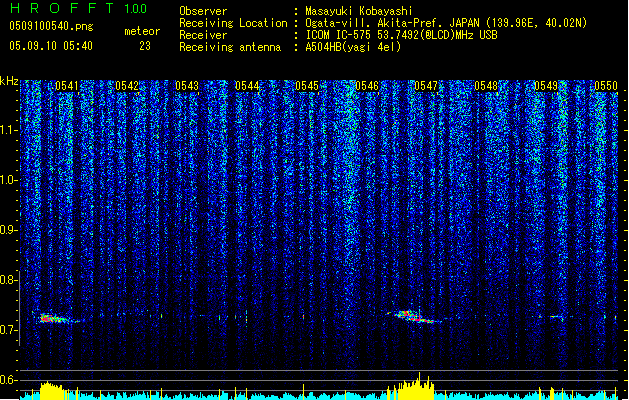Click the 0547 time marker
The height and width of the screenshot is (400, 629).
pyautogui.click(x=426, y=86)
